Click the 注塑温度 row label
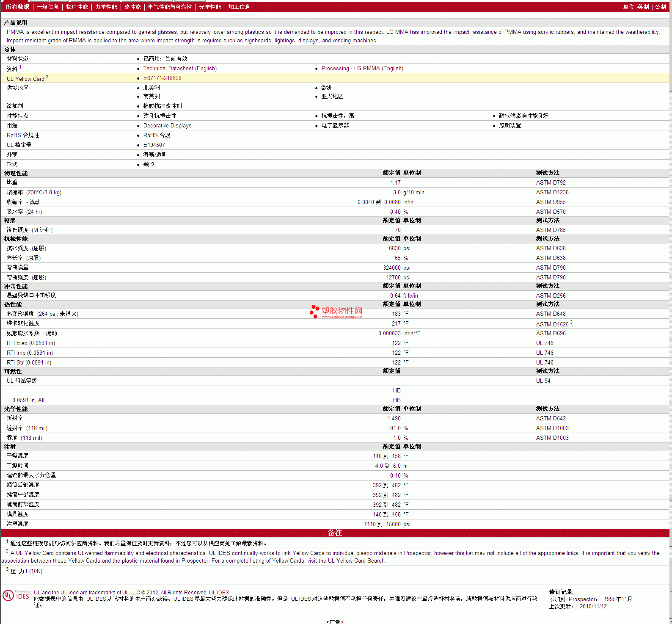 point(18,524)
